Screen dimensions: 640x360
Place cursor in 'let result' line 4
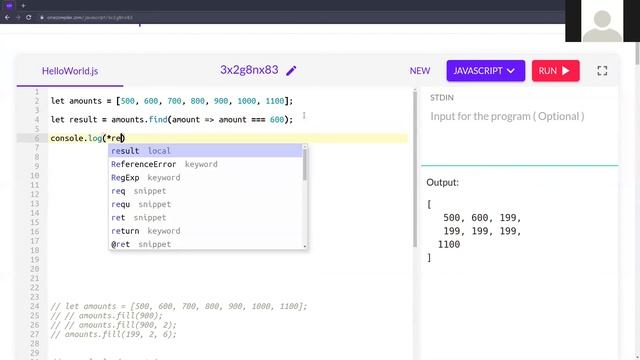(x=171, y=120)
